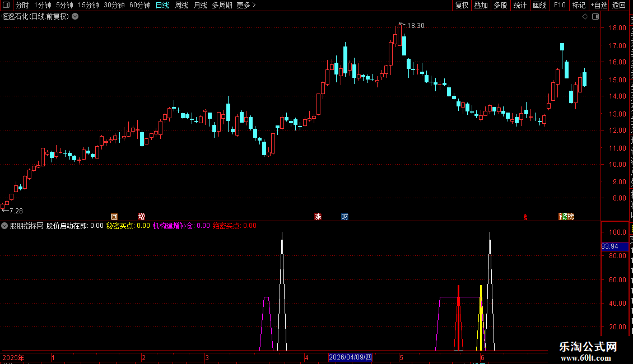
Task: Click the 18.00 price axis label
Action: [618, 28]
